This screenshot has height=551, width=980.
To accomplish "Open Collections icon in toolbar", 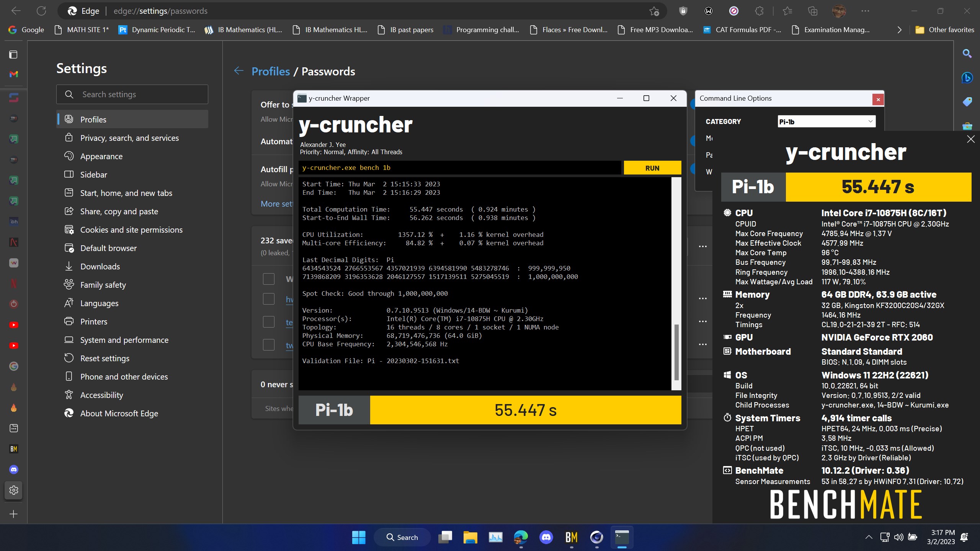I will tap(813, 11).
